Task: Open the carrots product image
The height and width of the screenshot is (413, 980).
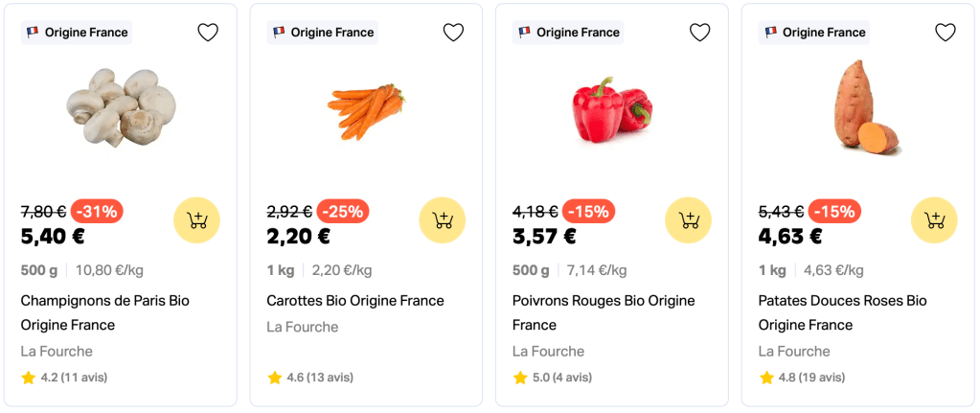Action: pyautogui.click(x=366, y=110)
